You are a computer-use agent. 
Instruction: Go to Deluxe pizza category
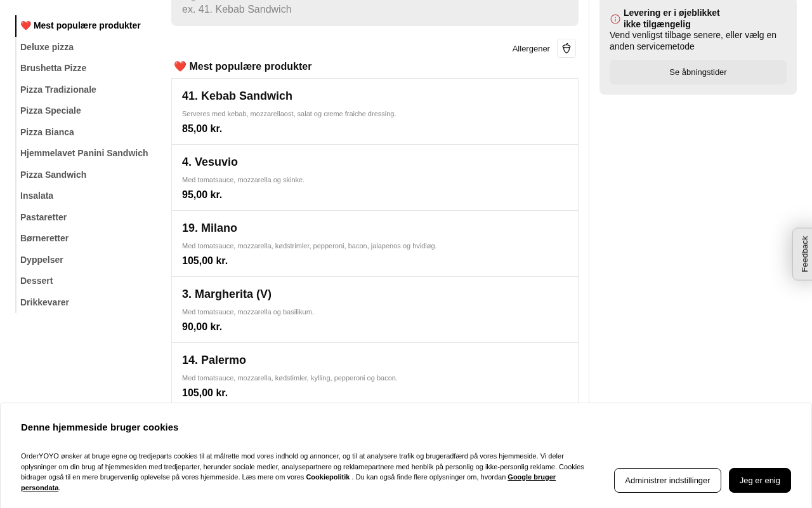[47, 47]
